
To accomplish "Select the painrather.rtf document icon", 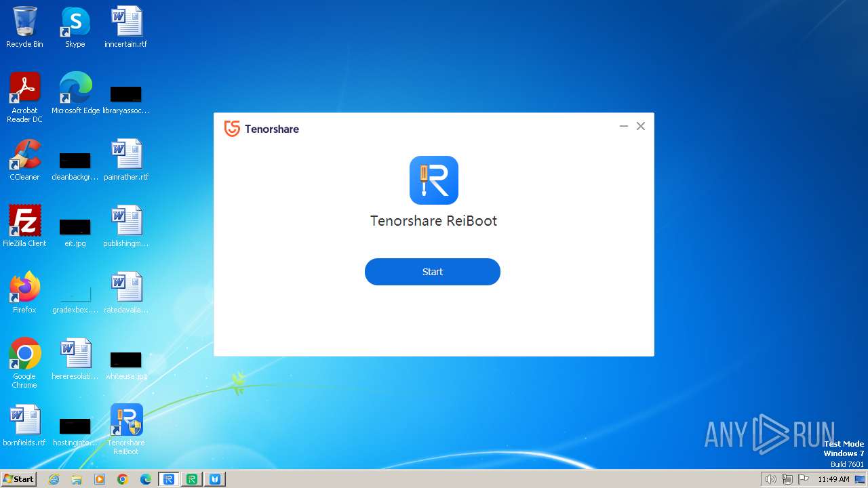I will tap(126, 160).
